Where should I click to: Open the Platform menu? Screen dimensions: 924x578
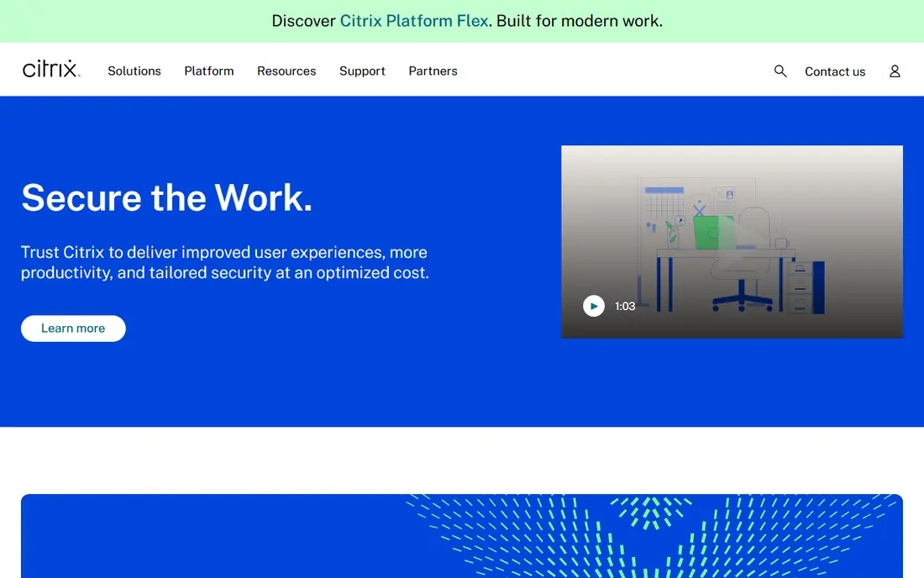209,71
